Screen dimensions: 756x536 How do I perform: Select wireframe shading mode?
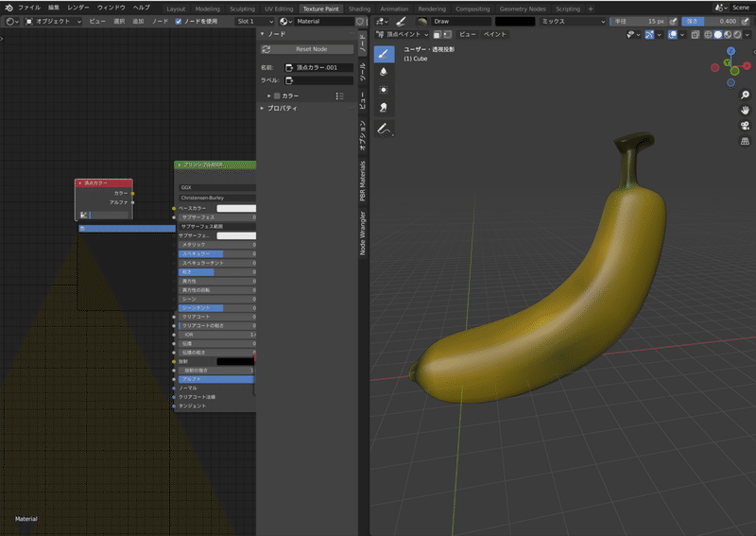pos(708,35)
